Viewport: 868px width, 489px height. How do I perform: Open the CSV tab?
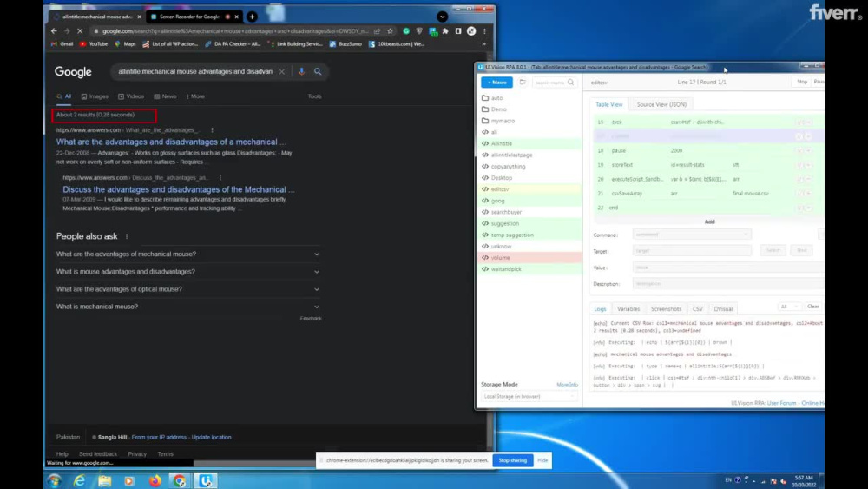click(x=698, y=309)
